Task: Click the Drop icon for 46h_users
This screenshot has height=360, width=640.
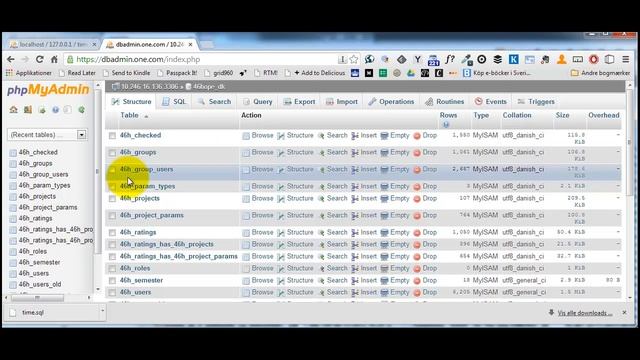Action: point(417,293)
